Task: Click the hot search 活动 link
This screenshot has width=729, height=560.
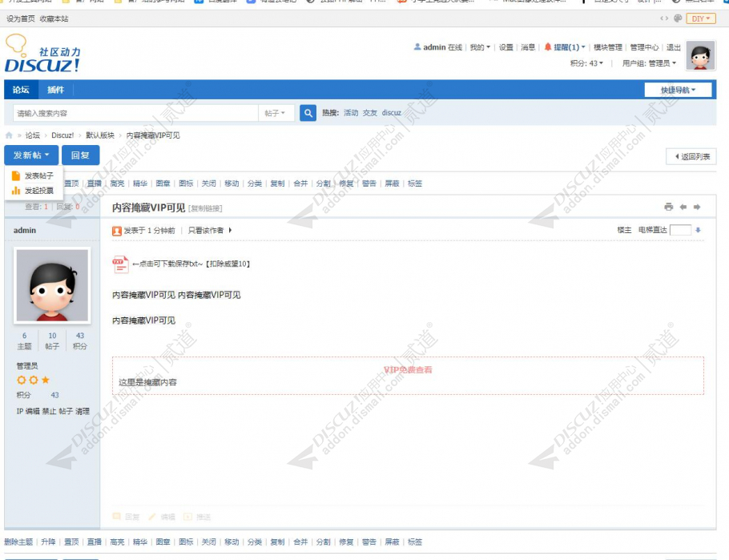Action: pyautogui.click(x=351, y=113)
